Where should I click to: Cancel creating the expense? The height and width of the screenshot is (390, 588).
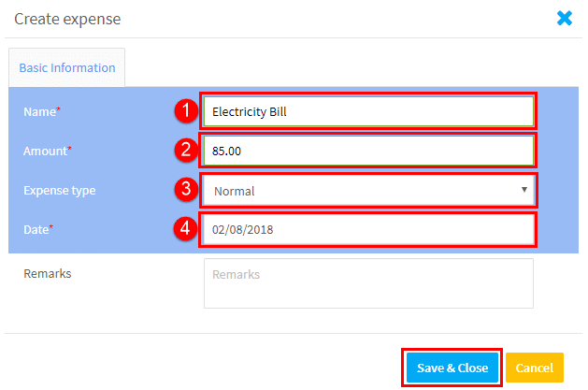pyautogui.click(x=535, y=368)
